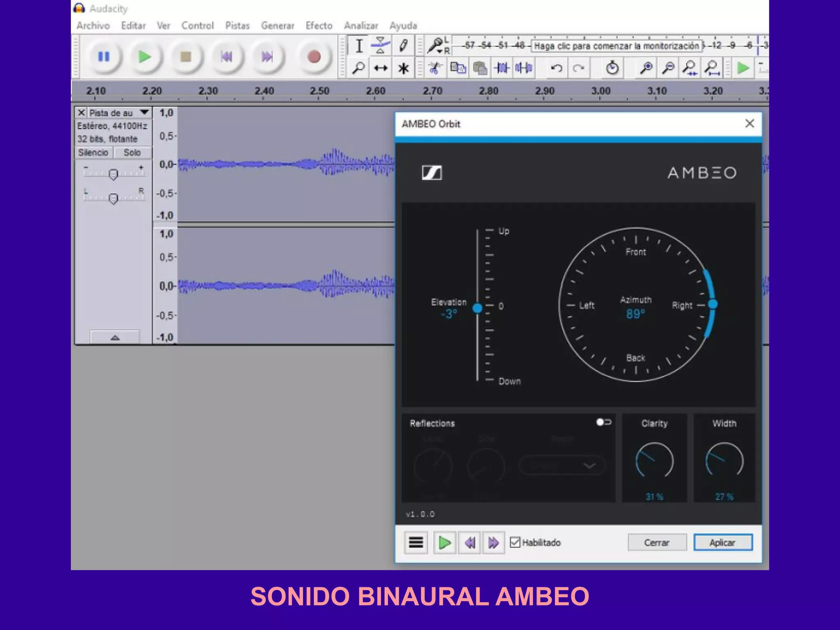Click the 2.50 mark on timeline
The height and width of the screenshot is (630, 840).
320,91
